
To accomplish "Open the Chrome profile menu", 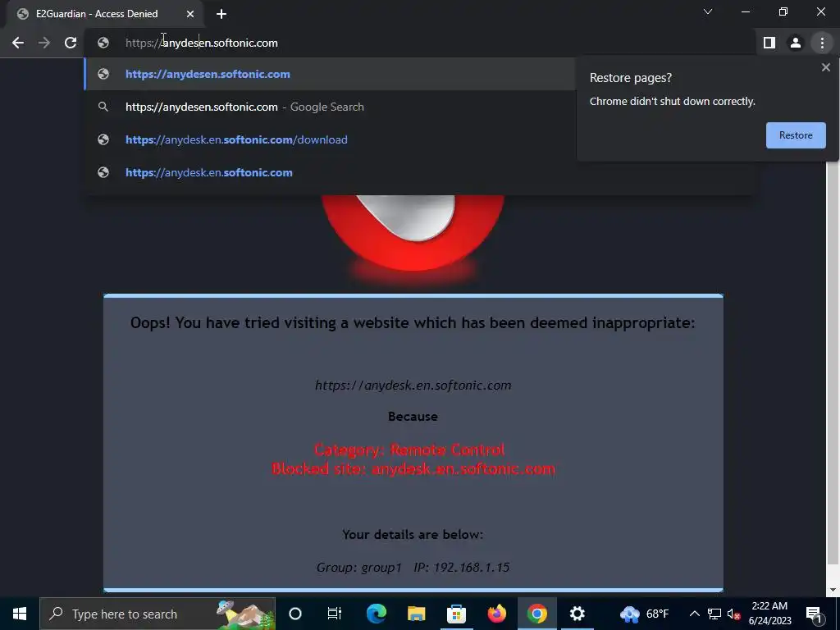I will click(796, 43).
